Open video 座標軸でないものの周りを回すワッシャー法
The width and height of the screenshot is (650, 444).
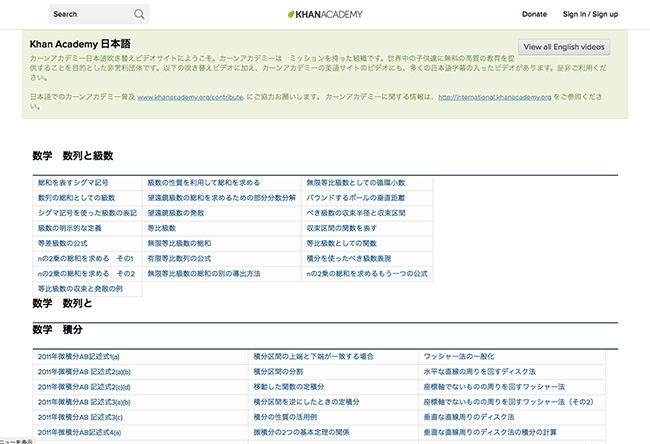click(x=494, y=387)
